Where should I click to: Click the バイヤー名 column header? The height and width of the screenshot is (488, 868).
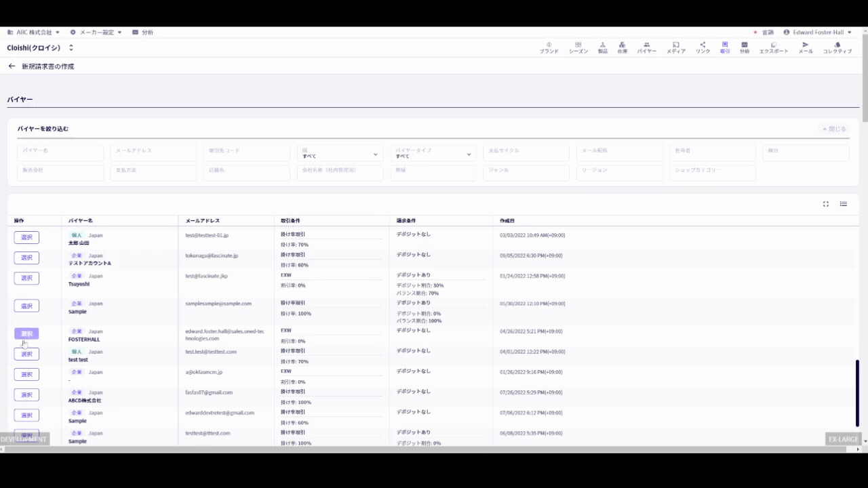(x=81, y=221)
